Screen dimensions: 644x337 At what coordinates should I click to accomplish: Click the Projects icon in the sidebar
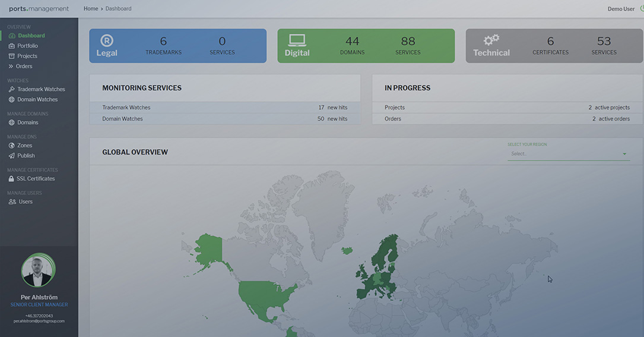pyautogui.click(x=12, y=56)
